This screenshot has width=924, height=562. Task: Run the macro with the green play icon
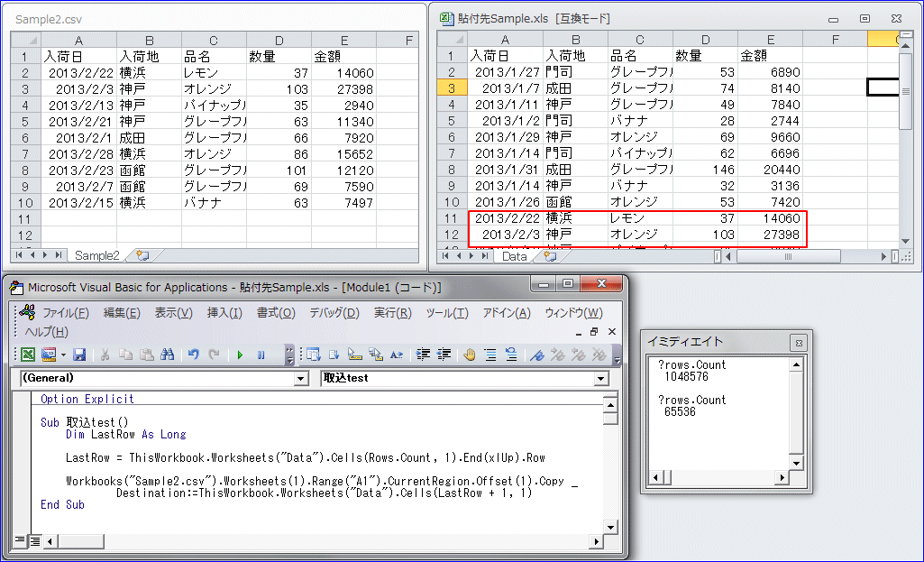241,355
